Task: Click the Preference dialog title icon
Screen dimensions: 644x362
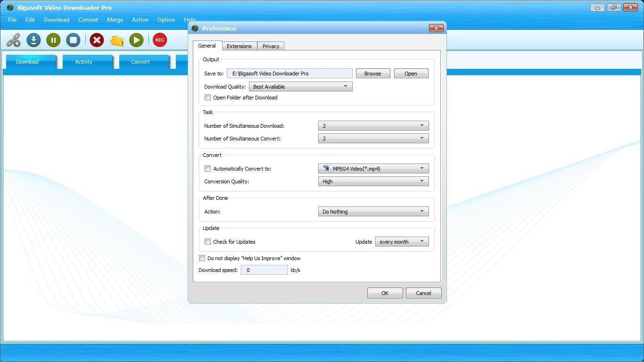Action: [195, 28]
